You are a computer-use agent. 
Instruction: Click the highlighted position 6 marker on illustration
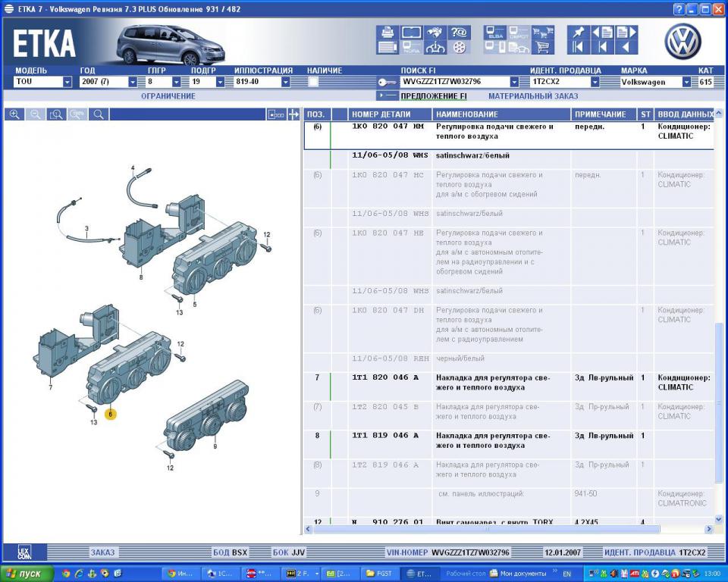pos(111,414)
